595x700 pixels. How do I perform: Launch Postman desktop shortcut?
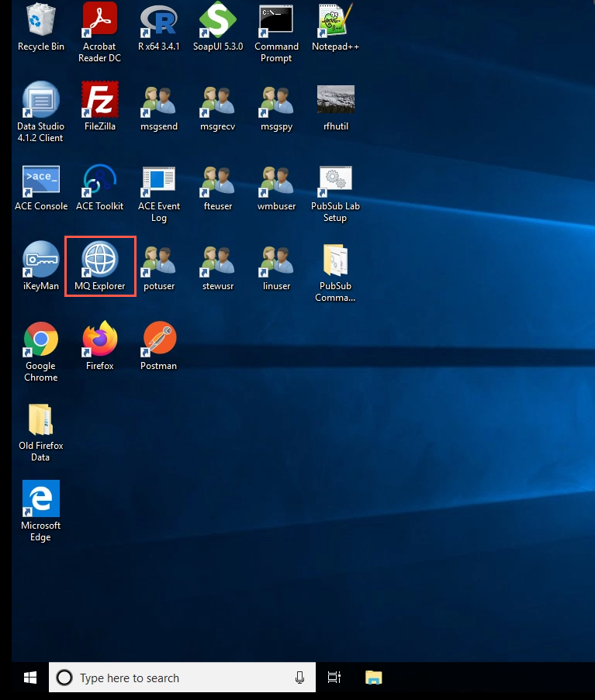pos(158,346)
